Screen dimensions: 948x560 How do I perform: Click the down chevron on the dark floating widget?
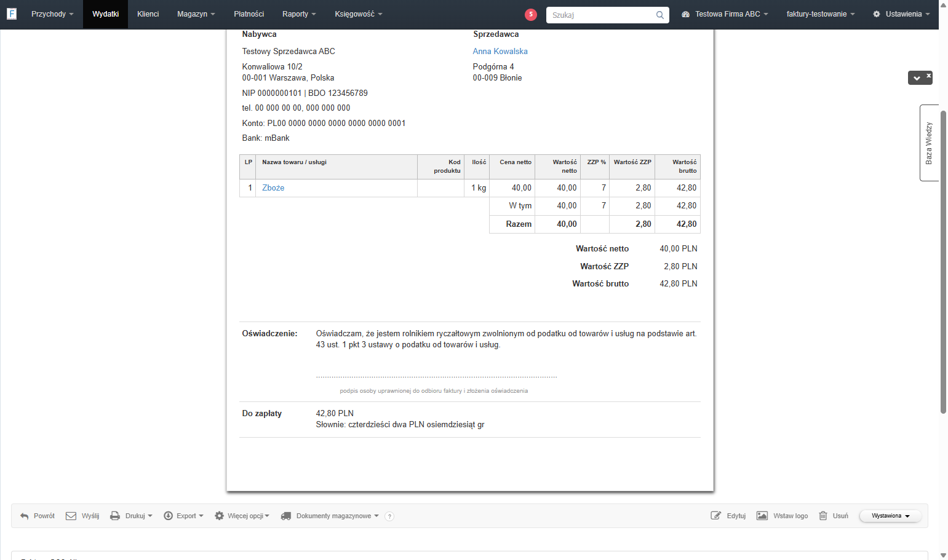[917, 78]
